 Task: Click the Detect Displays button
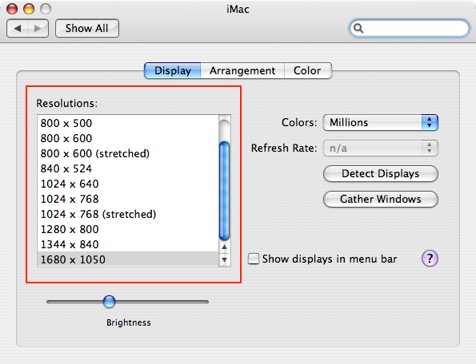pos(380,174)
